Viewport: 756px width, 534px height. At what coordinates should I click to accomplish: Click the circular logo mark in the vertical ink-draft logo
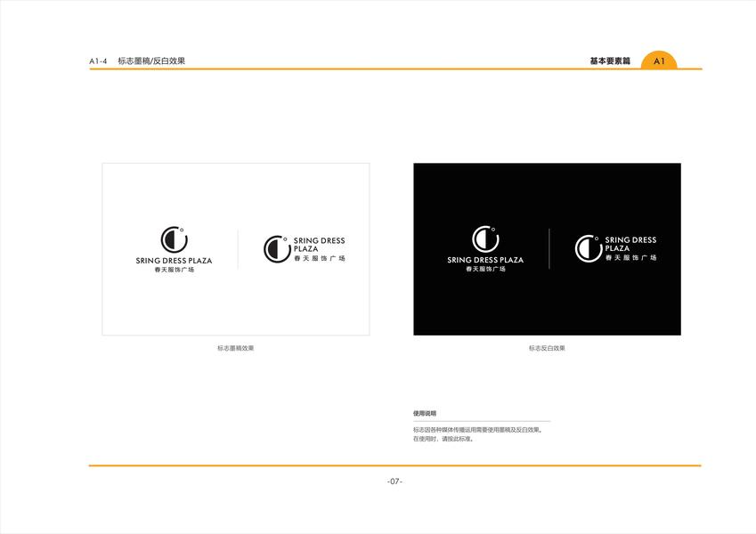[x=174, y=239]
